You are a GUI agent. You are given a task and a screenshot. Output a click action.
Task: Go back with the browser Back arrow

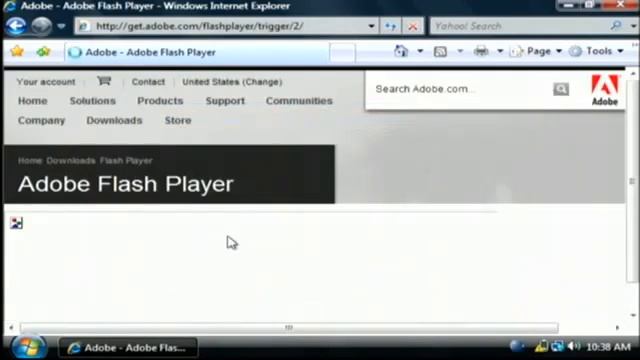16,26
